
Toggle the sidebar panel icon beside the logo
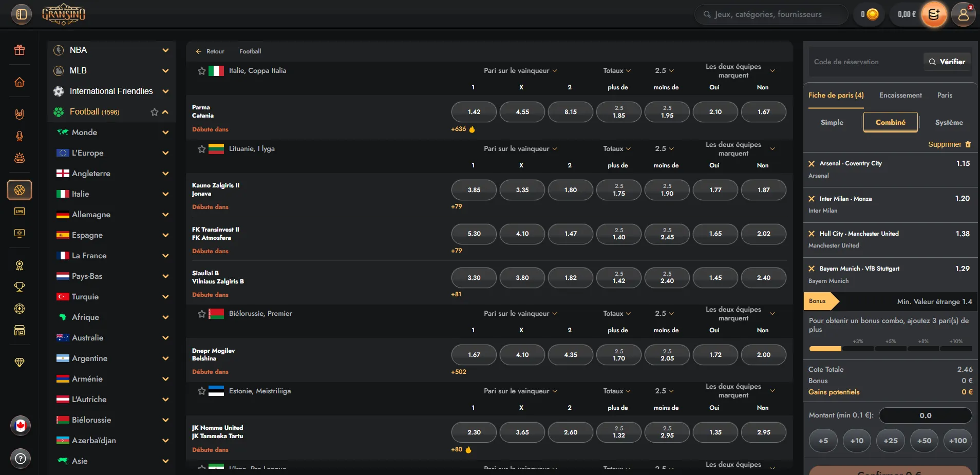pyautogui.click(x=22, y=14)
